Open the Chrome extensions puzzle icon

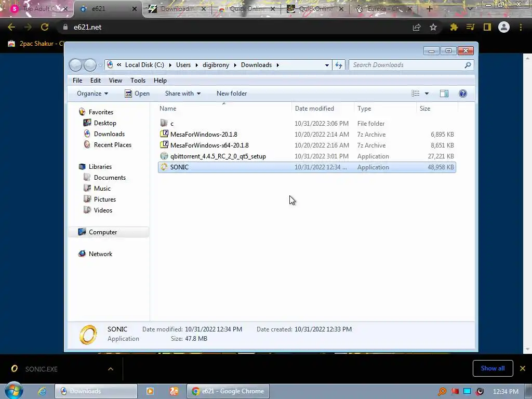454,27
